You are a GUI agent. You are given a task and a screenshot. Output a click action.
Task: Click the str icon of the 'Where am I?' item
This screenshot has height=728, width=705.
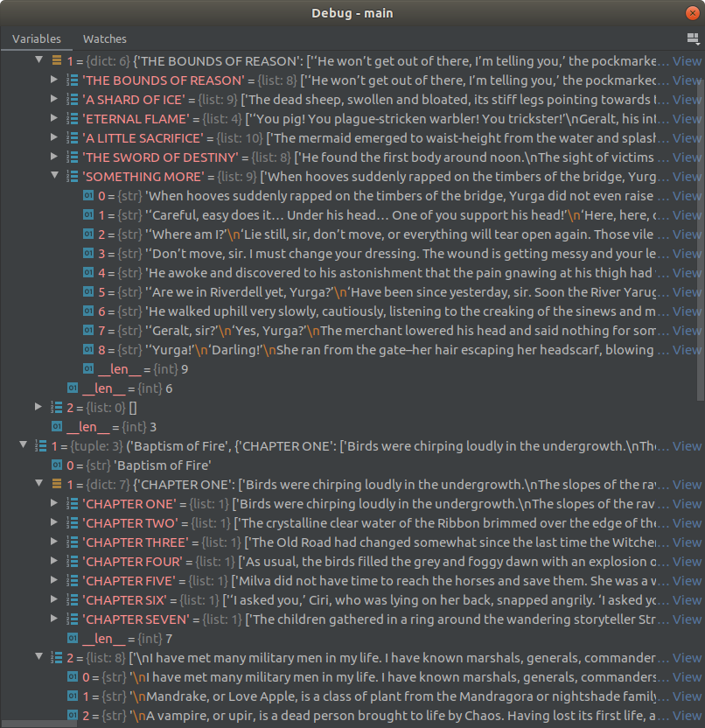coord(88,234)
